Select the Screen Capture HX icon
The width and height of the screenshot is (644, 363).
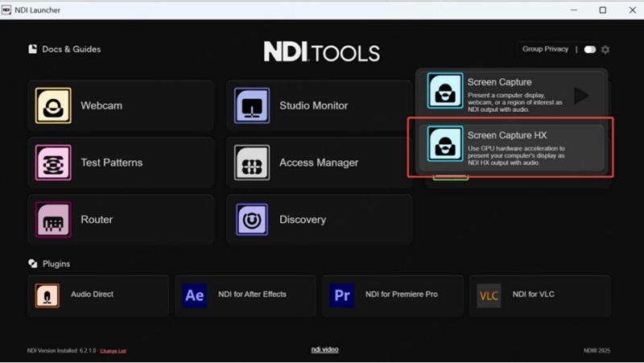point(445,144)
